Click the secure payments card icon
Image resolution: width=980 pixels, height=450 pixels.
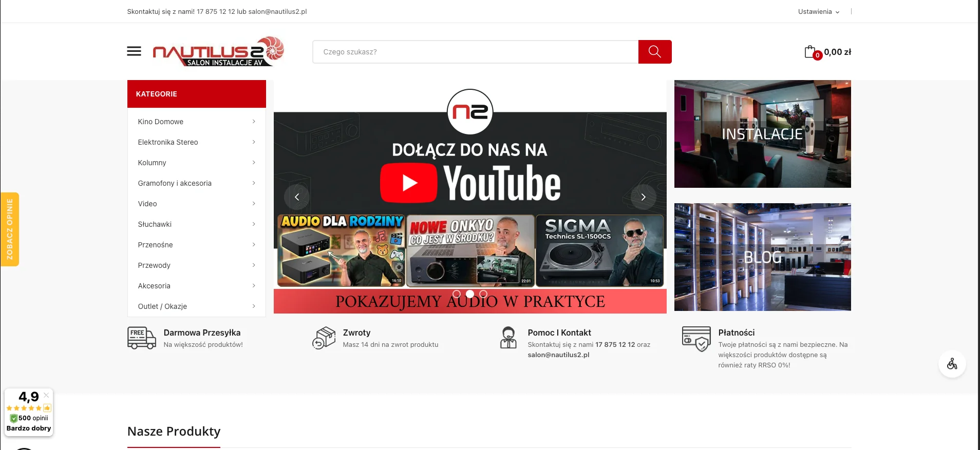696,339
